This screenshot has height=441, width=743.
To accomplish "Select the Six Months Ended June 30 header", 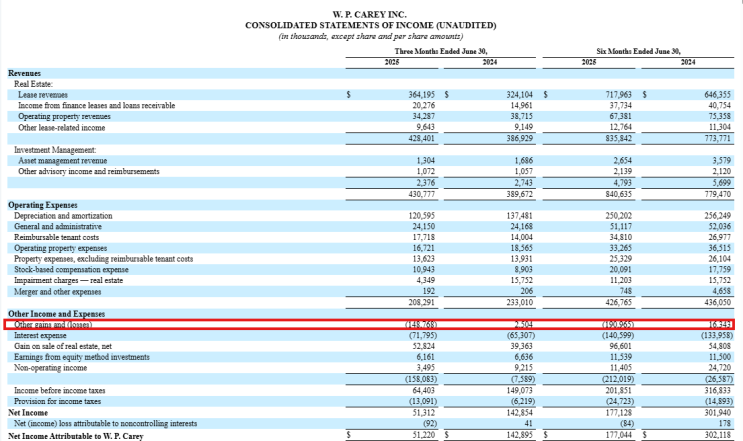I will (638, 51).
